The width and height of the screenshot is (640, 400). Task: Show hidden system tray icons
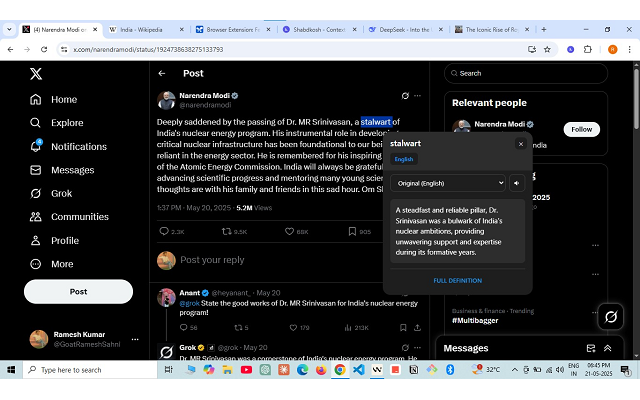pos(515,370)
